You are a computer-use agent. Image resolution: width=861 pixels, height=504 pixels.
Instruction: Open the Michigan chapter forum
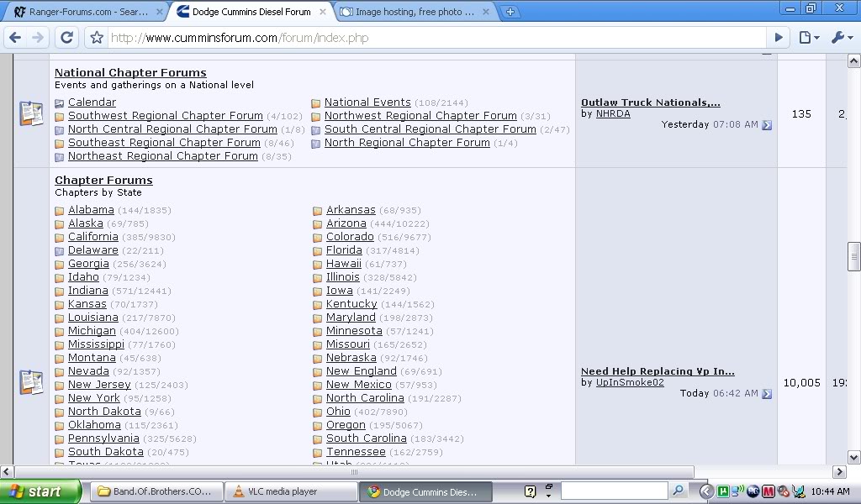(x=92, y=331)
